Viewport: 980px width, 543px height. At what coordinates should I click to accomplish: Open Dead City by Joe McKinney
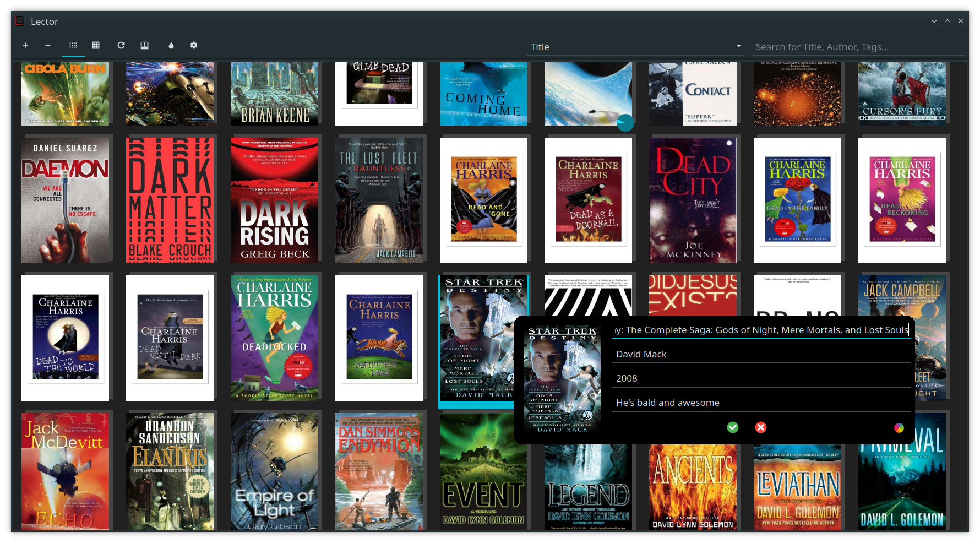click(x=693, y=200)
